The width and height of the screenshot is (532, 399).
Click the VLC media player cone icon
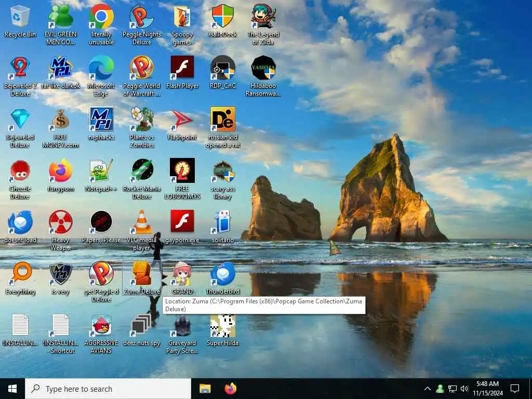[x=142, y=231]
